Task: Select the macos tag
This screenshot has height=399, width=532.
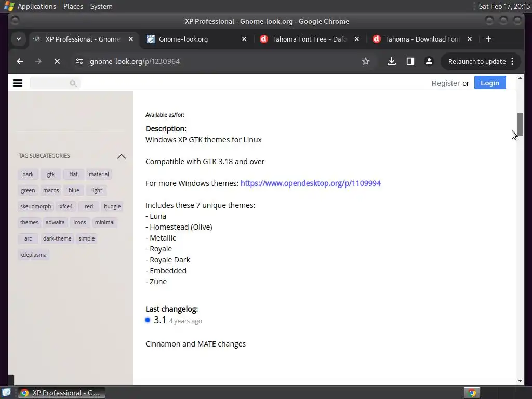Action: pos(51,190)
